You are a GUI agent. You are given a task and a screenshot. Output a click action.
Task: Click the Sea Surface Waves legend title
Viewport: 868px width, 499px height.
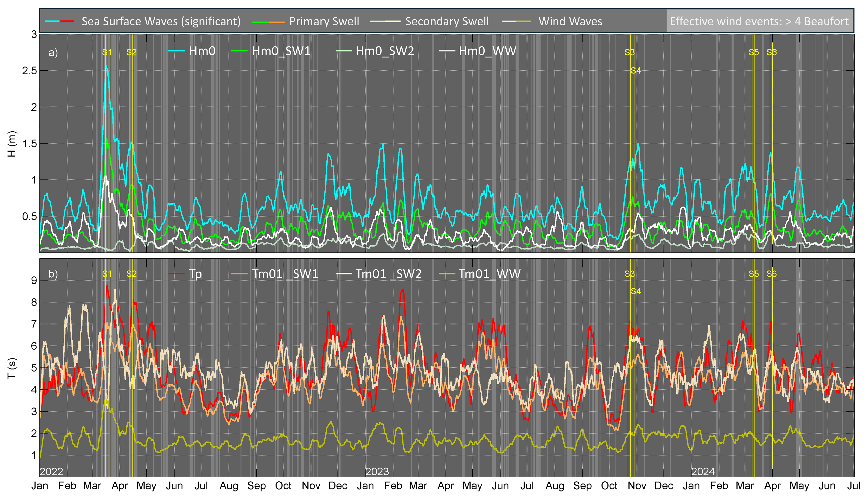click(x=161, y=21)
